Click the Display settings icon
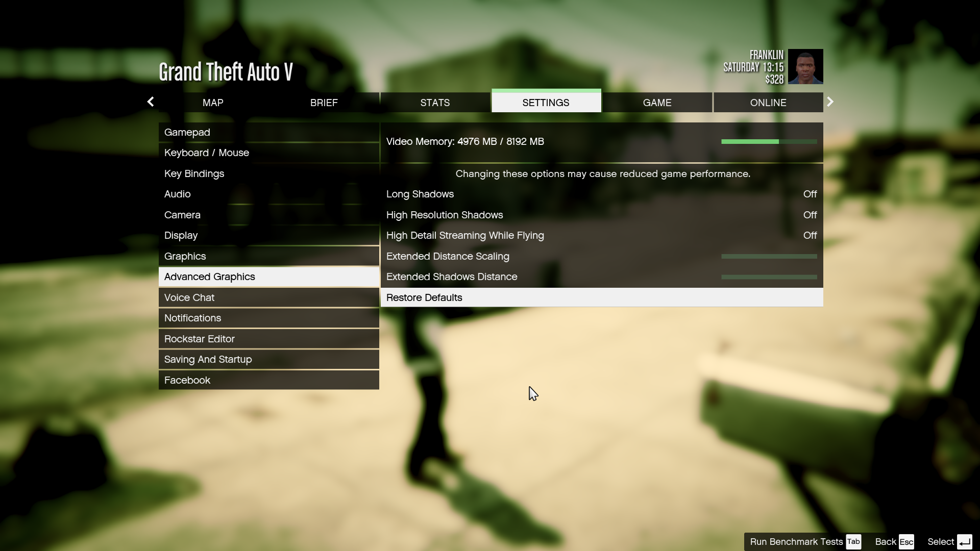Viewport: 980px width, 551px height. coord(181,235)
